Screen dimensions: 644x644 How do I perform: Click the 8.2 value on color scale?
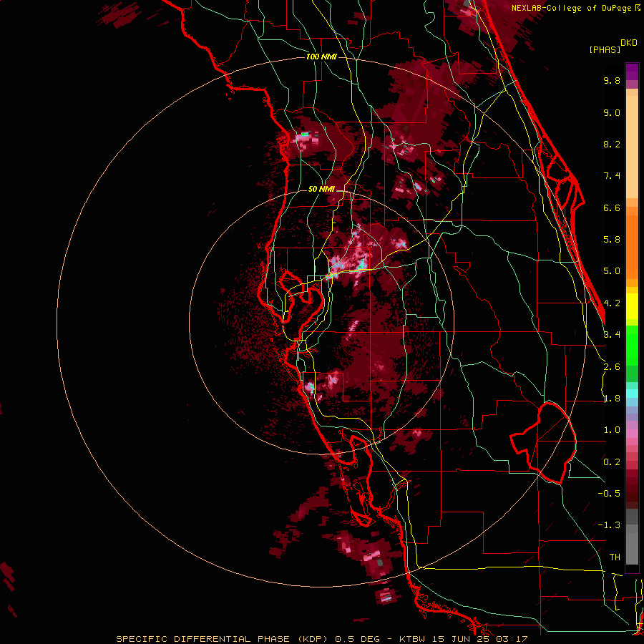612,144
